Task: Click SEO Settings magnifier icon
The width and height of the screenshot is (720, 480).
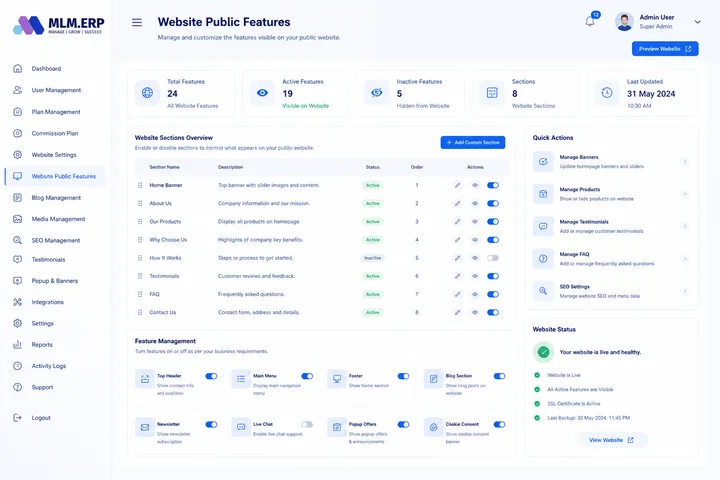Action: pyautogui.click(x=543, y=291)
